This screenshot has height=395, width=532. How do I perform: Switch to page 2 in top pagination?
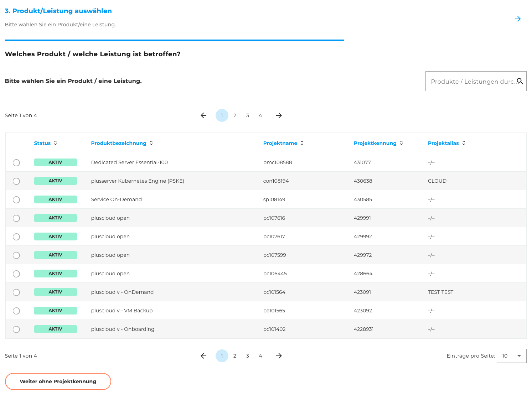click(235, 115)
